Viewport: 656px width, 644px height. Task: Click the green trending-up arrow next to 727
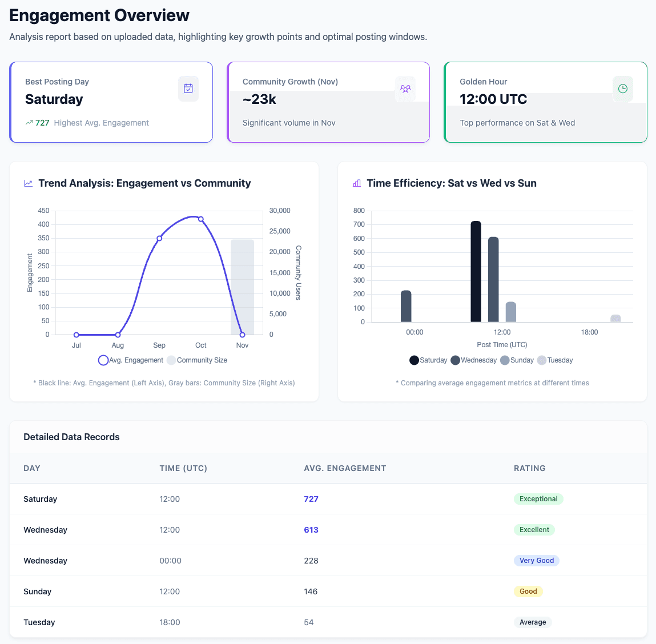pos(29,123)
